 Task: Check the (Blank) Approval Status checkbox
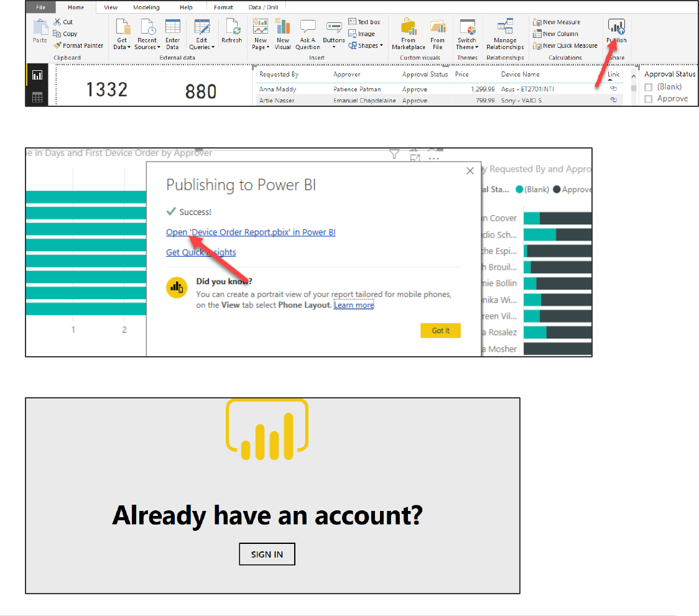[x=649, y=87]
